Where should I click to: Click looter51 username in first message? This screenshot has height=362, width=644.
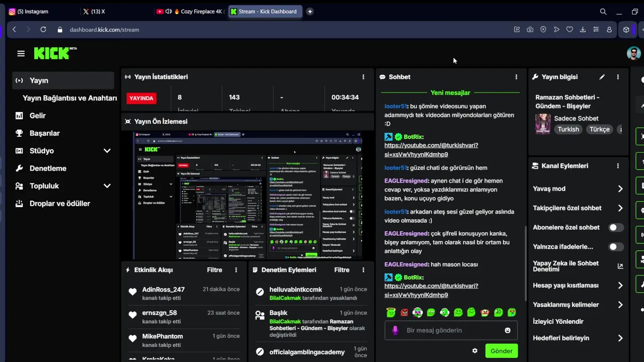[x=395, y=106]
